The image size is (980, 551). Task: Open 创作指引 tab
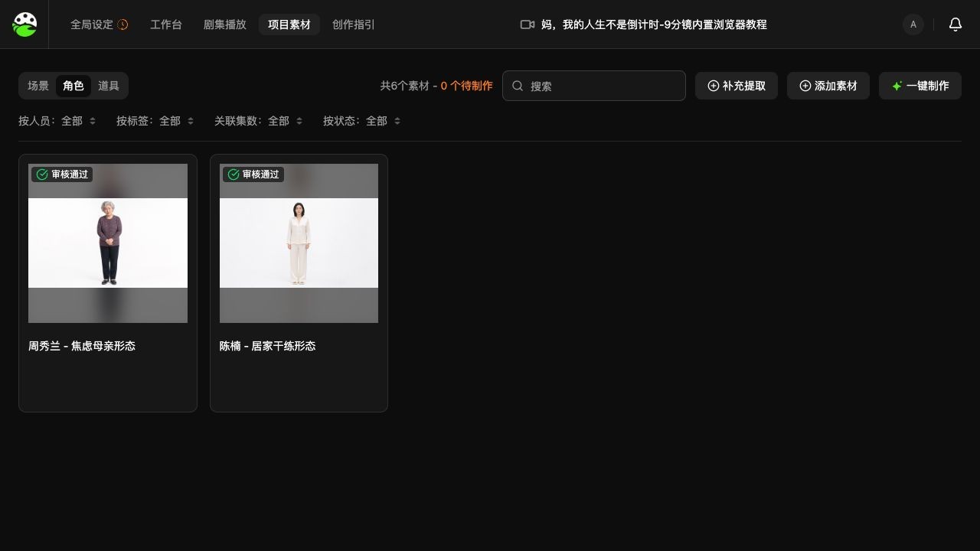coord(354,24)
